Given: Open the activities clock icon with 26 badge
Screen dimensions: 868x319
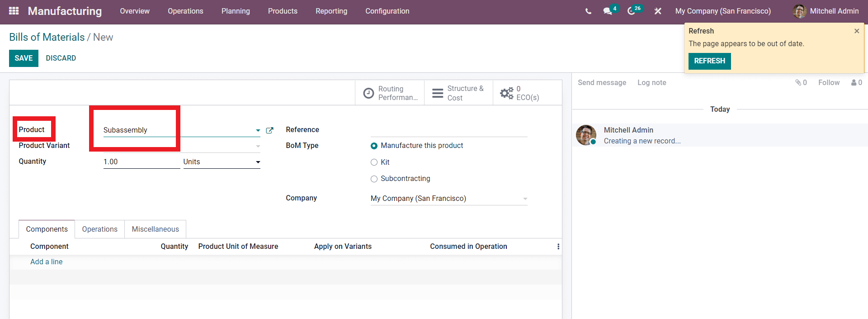Looking at the screenshot, I should pyautogui.click(x=632, y=11).
